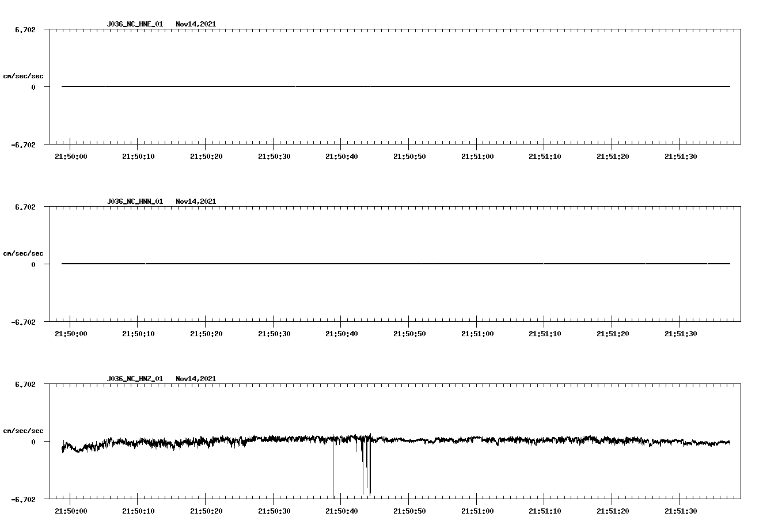Click cm/sec/sec unit label on HNE plot
Image resolution: width=782 pixels, height=532 pixels.
tap(23, 76)
